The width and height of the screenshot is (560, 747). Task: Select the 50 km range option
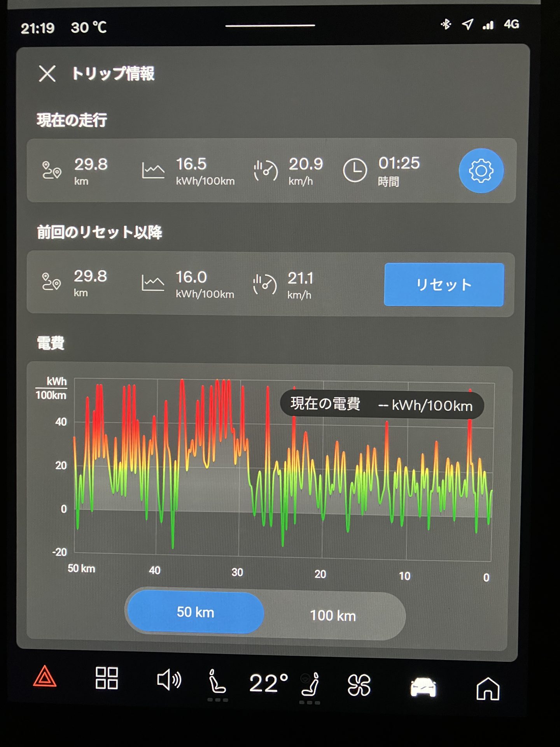coord(196,612)
